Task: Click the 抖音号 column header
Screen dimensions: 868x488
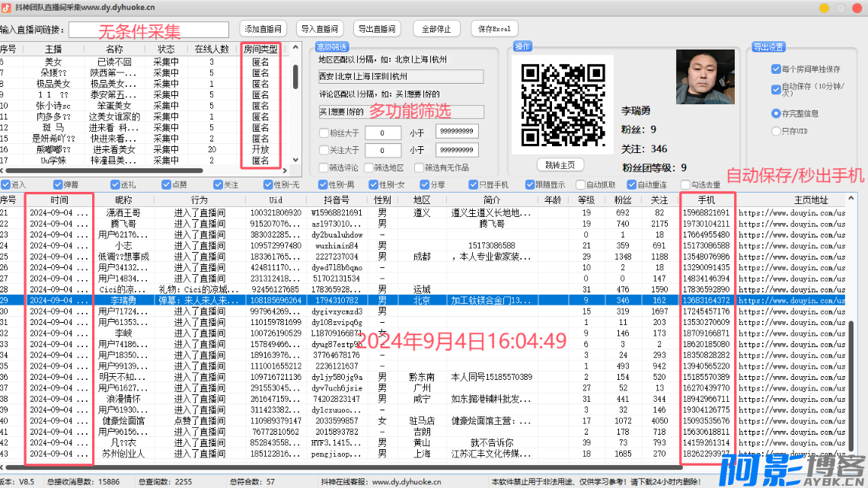Action: (336, 200)
